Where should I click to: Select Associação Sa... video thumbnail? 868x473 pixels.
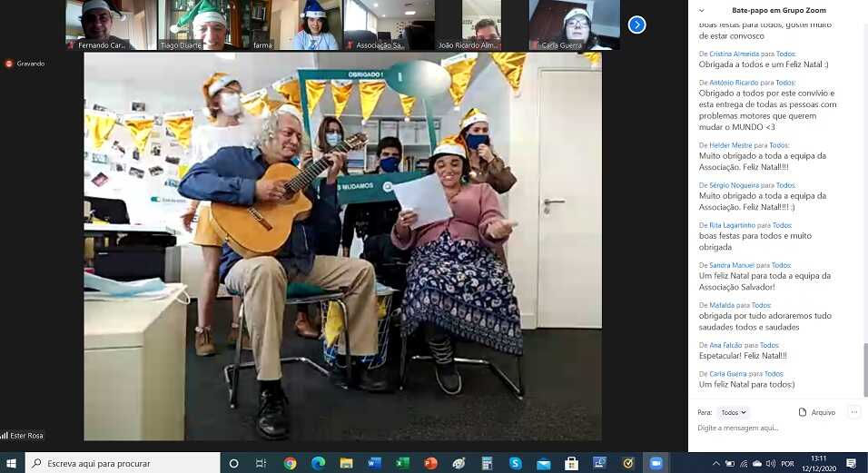pos(390,25)
